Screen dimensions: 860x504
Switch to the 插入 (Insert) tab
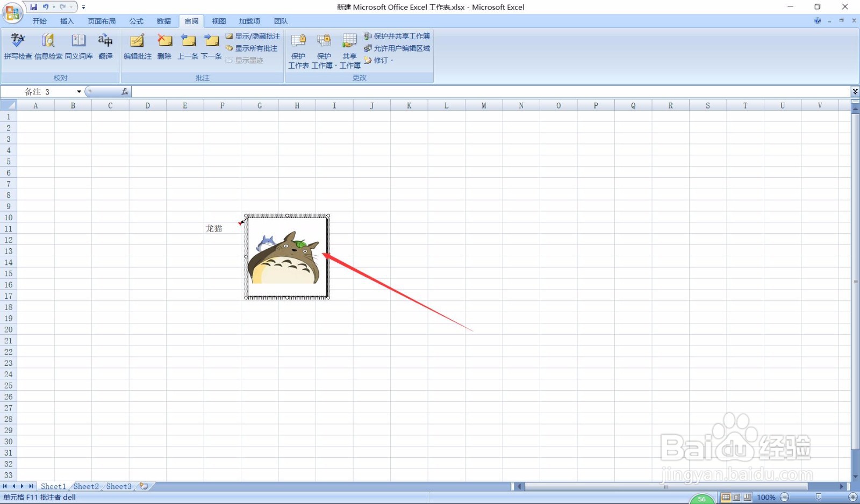pyautogui.click(x=67, y=21)
